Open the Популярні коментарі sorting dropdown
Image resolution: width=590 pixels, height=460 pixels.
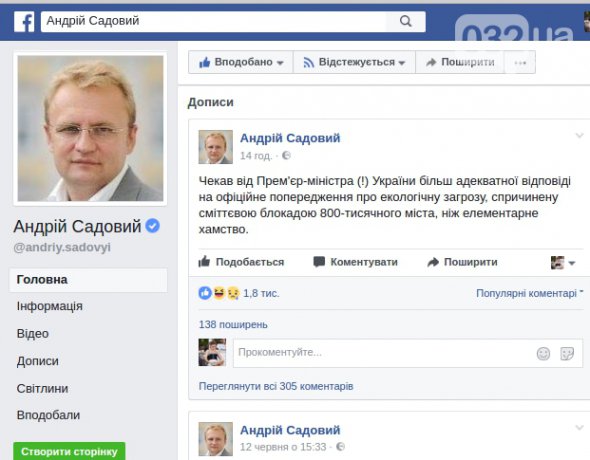pos(529,293)
